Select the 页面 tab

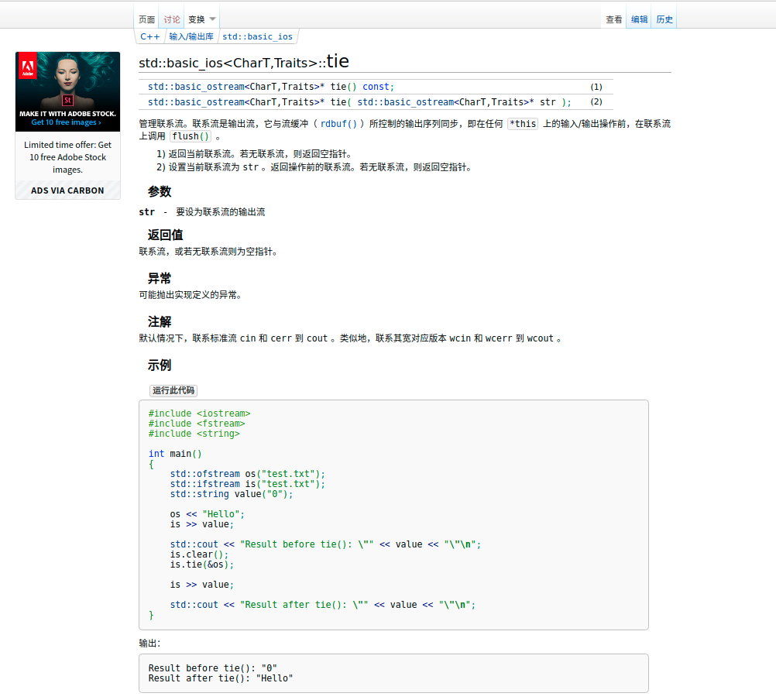[x=146, y=19]
